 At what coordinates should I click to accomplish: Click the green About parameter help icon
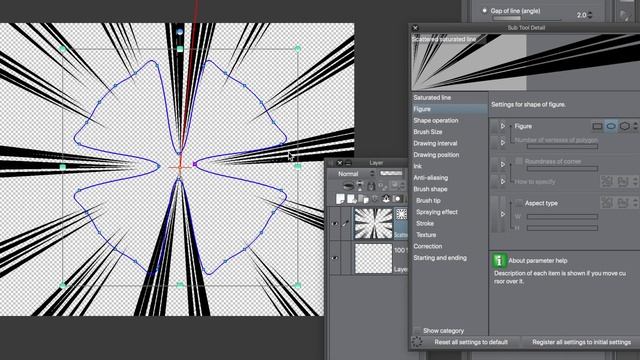(499, 260)
